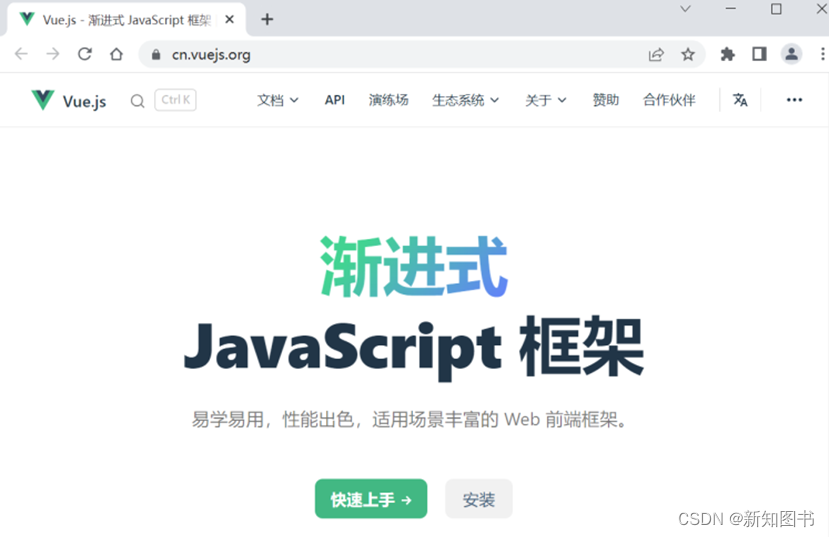Viewport: 829px width, 537px height.
Task: Maximize the browser window
Action: pyautogui.click(x=776, y=9)
